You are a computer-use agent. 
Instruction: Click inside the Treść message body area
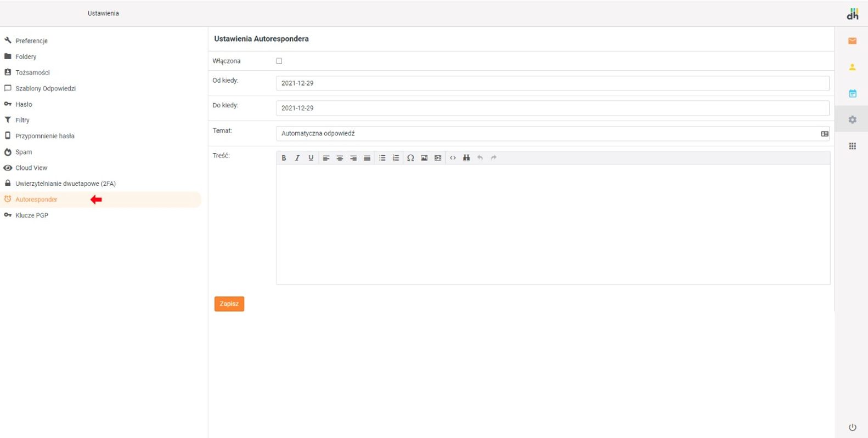tap(553, 224)
